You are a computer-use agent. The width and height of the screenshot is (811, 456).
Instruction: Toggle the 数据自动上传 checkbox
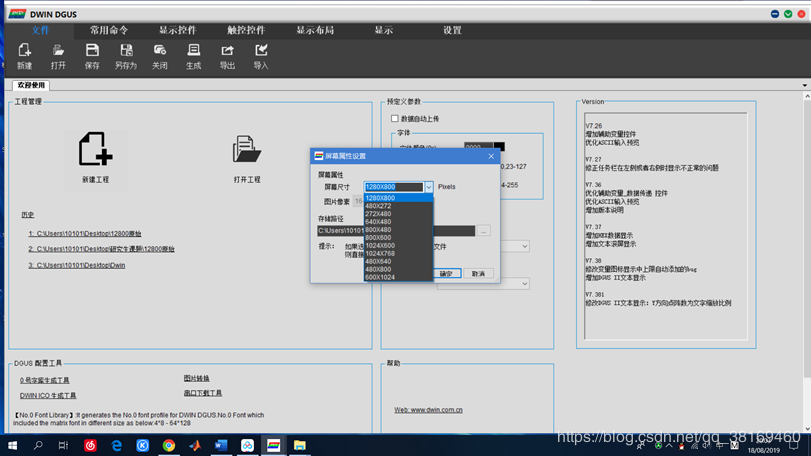pyautogui.click(x=395, y=118)
